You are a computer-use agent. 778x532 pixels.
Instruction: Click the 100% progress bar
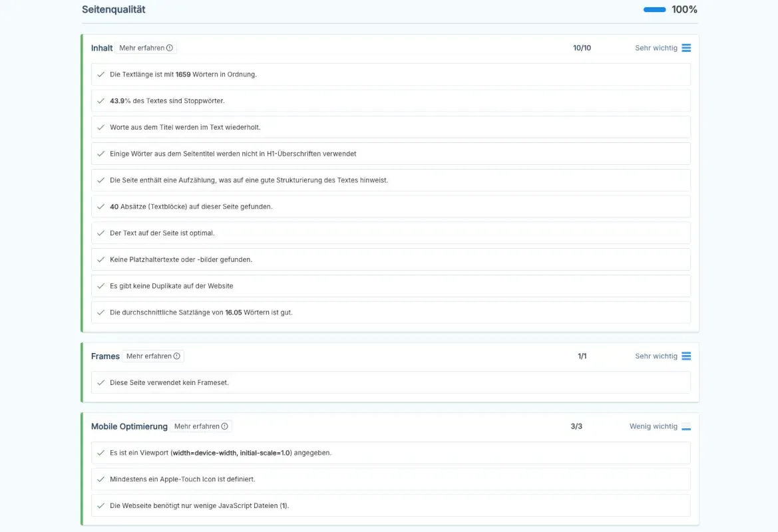[654, 9]
